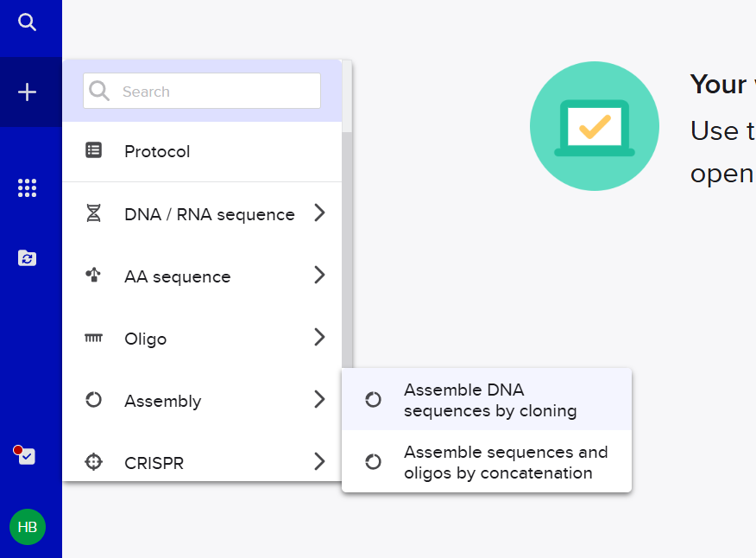756x558 pixels.
Task: Select the Assembly menu entry
Action: click(202, 400)
